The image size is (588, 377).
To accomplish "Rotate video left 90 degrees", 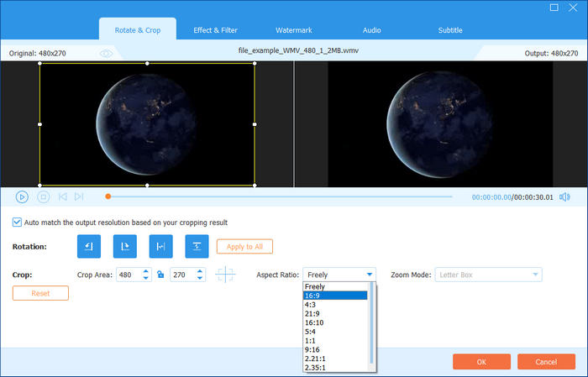I will pyautogui.click(x=89, y=246).
